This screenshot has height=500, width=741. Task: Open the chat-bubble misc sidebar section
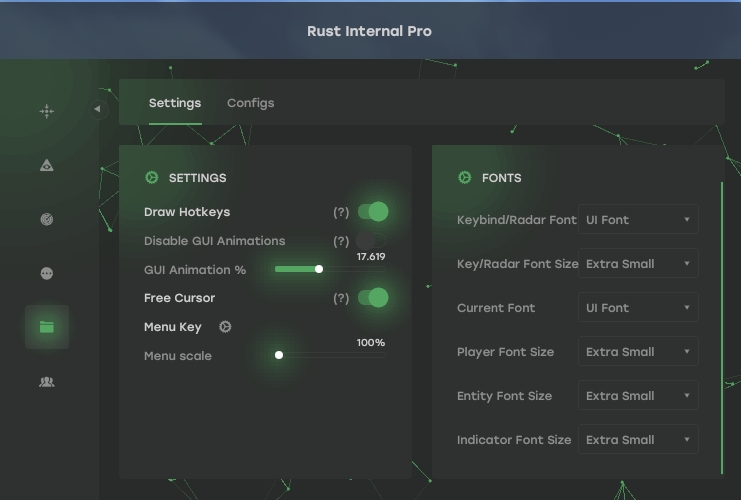46,273
